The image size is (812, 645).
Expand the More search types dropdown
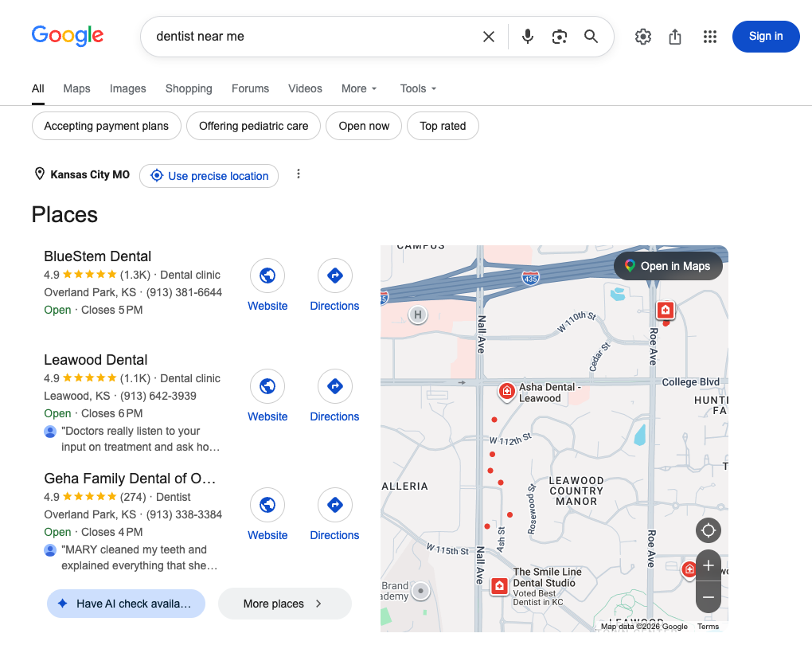pos(359,88)
